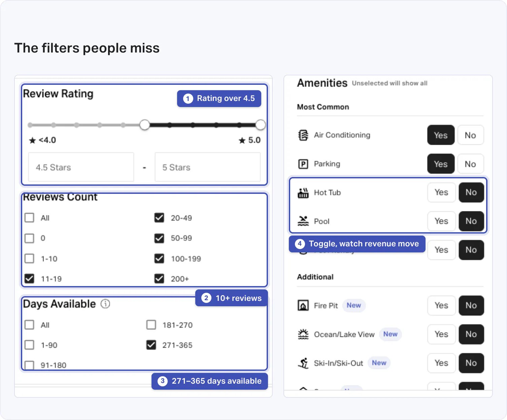
Task: Check the 0 reviews checkbox
Action: point(30,238)
